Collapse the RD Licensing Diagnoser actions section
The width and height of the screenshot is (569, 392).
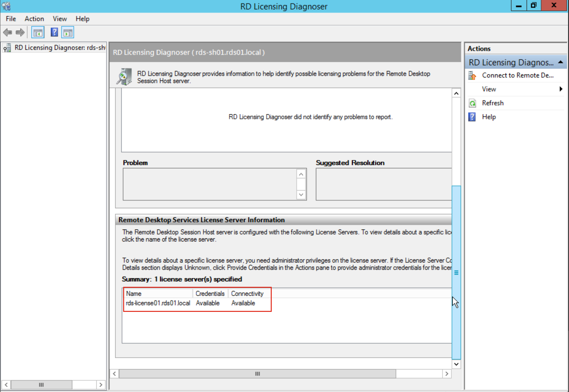click(x=560, y=62)
